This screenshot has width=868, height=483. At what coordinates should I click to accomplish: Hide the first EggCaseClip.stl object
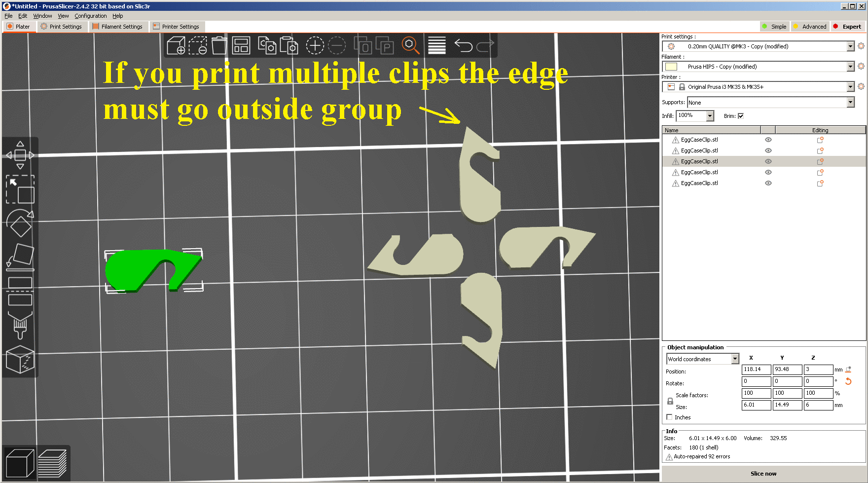point(768,140)
